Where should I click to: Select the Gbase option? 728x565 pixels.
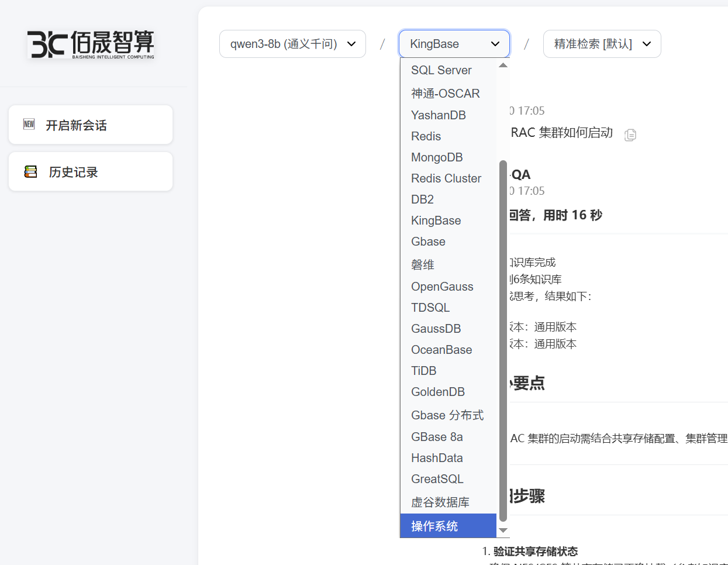[448, 242]
